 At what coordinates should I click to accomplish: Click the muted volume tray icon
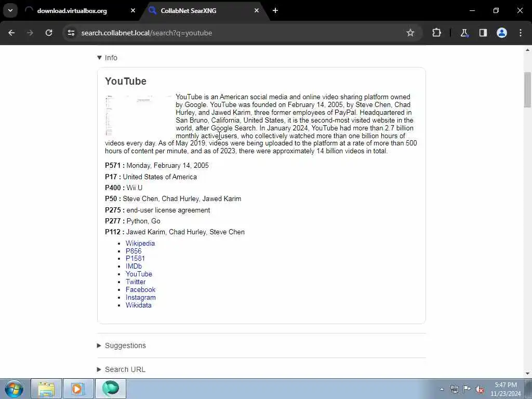pos(480,390)
